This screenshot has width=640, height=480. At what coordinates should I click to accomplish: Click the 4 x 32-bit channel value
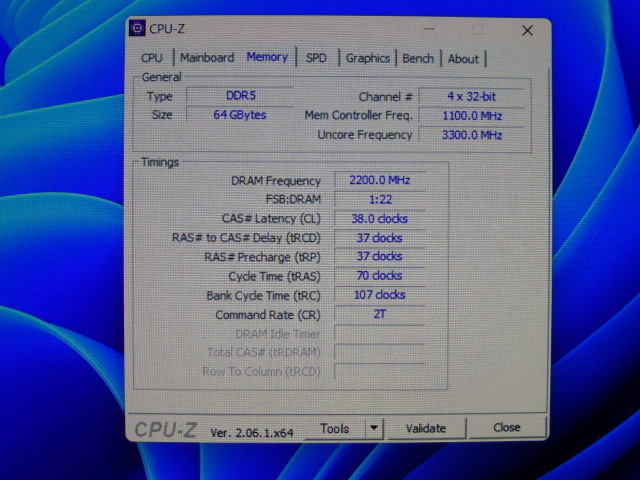(x=472, y=97)
